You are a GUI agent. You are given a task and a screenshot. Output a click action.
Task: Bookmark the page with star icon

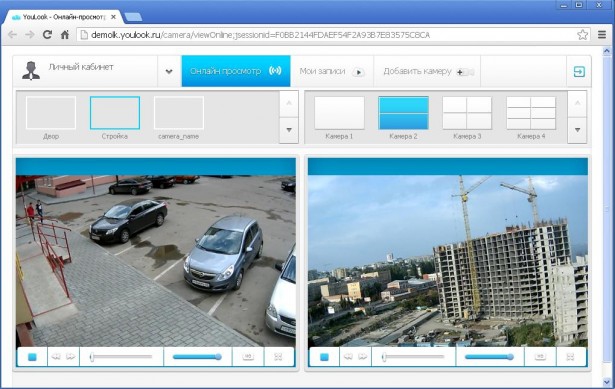[x=582, y=35]
